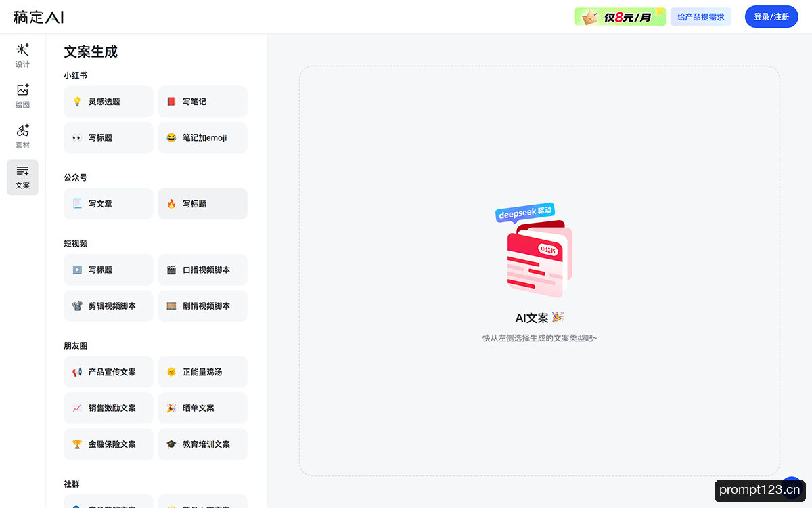The image size is (812, 508).
Task: Click the 社群 section heading
Action: click(x=72, y=484)
